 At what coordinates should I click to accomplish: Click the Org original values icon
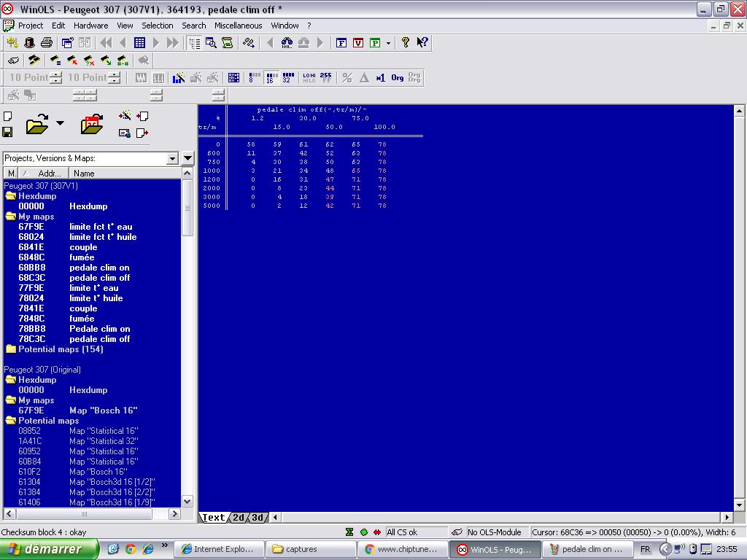[397, 78]
